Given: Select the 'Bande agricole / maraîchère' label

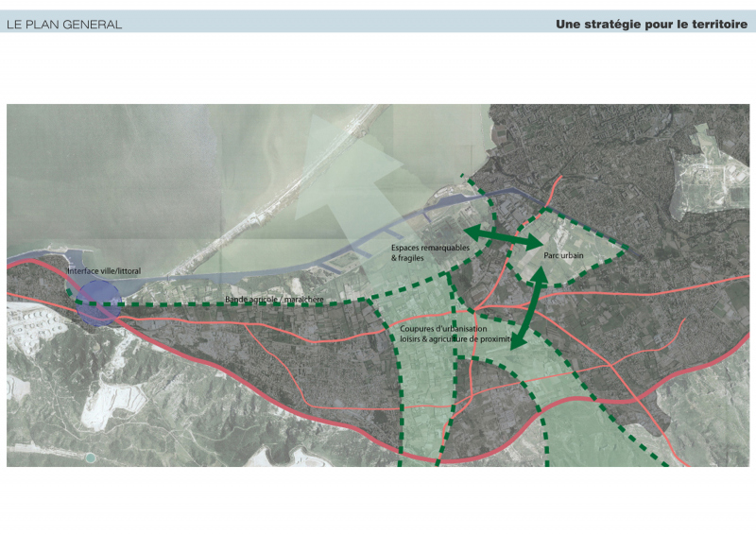Looking at the screenshot, I should pyautogui.click(x=274, y=300).
